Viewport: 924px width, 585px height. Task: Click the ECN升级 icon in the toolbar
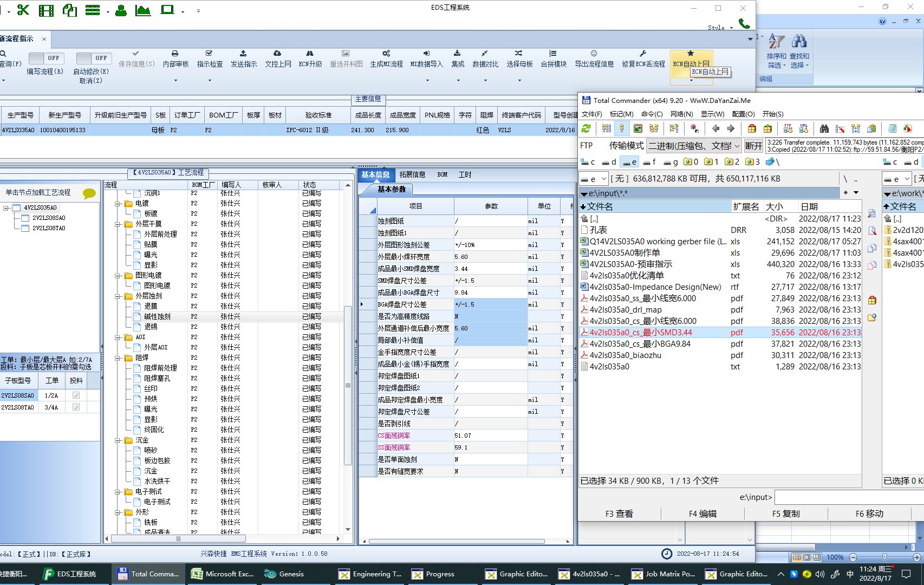(310, 54)
